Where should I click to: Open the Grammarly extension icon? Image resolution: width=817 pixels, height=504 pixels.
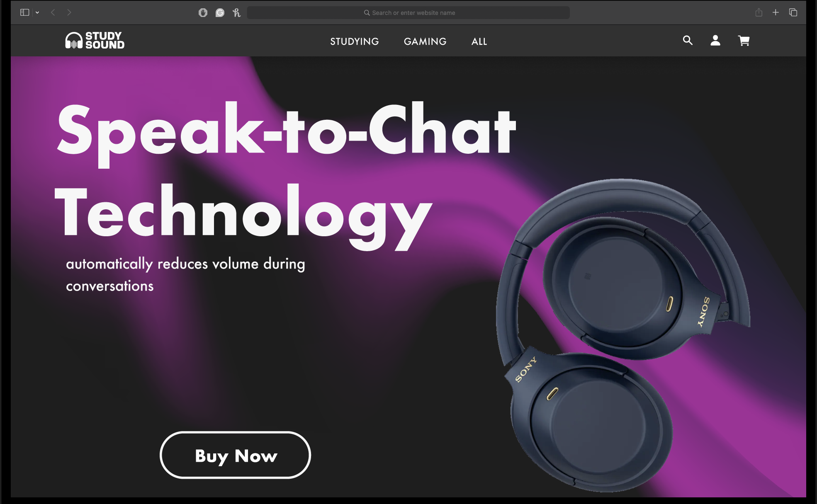[220, 13]
